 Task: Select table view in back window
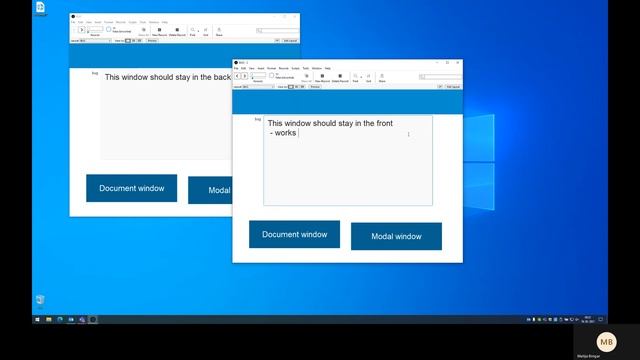(140, 41)
